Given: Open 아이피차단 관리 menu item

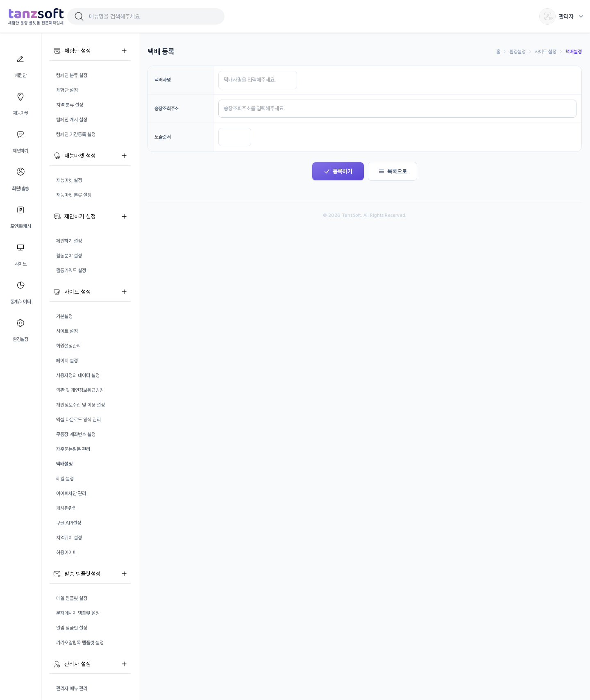Looking at the screenshot, I should point(71,493).
